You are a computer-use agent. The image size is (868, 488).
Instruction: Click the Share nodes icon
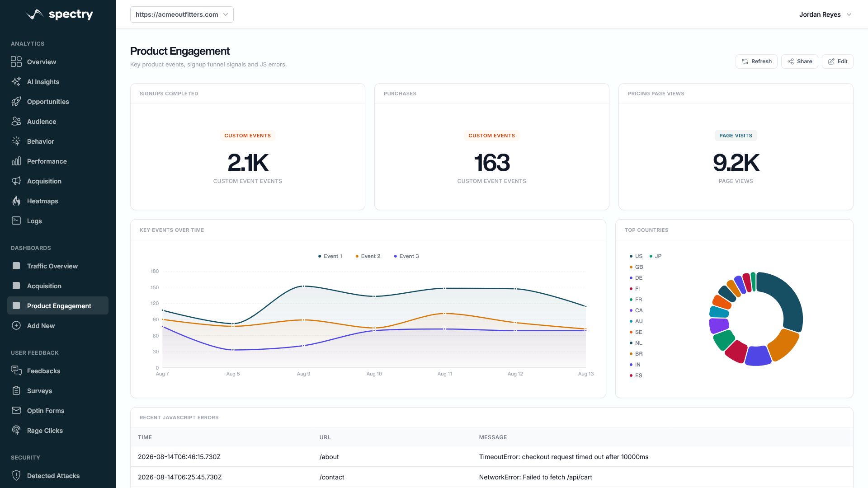point(791,61)
